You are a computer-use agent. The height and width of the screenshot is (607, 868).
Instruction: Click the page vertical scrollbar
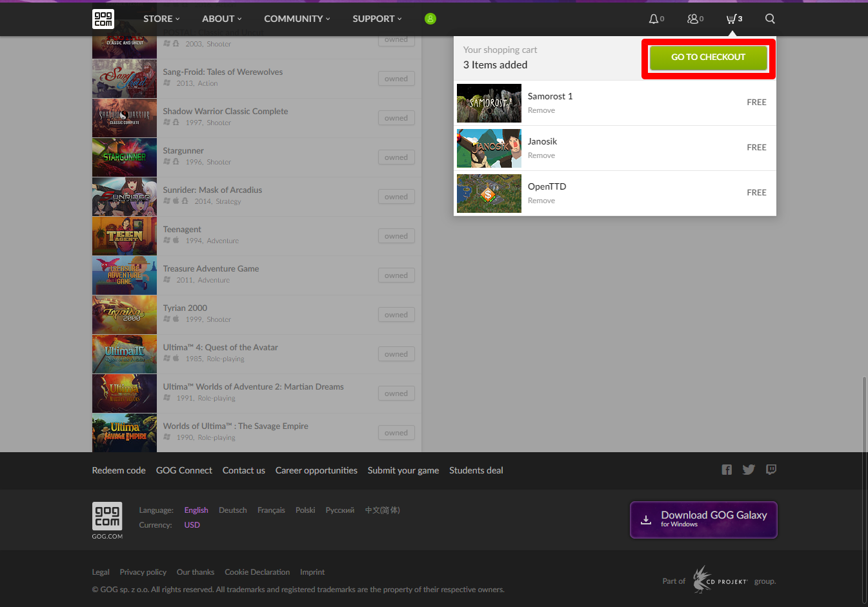tap(864, 489)
